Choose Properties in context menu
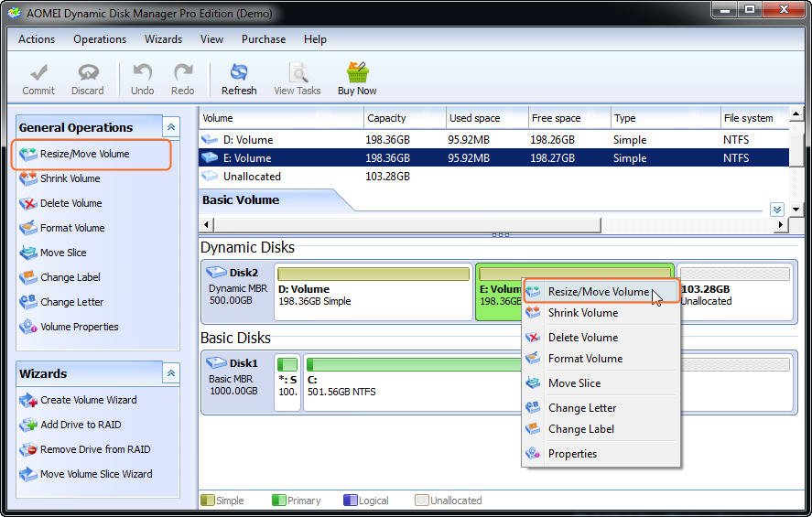This screenshot has width=812, height=517. click(601, 454)
